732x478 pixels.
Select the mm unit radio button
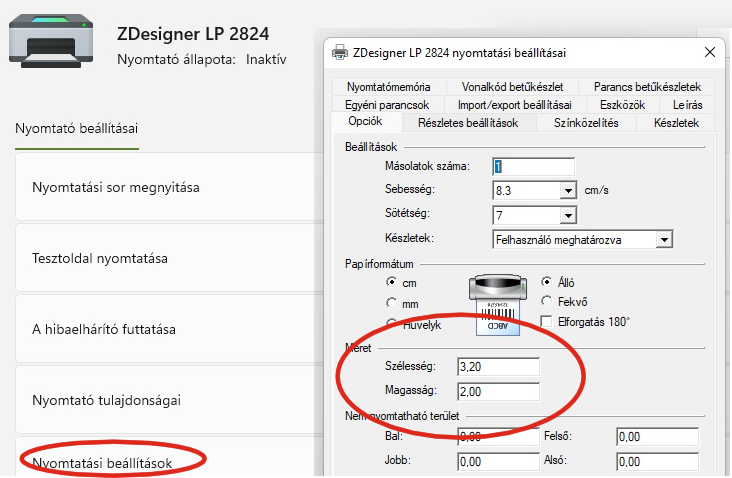click(391, 303)
